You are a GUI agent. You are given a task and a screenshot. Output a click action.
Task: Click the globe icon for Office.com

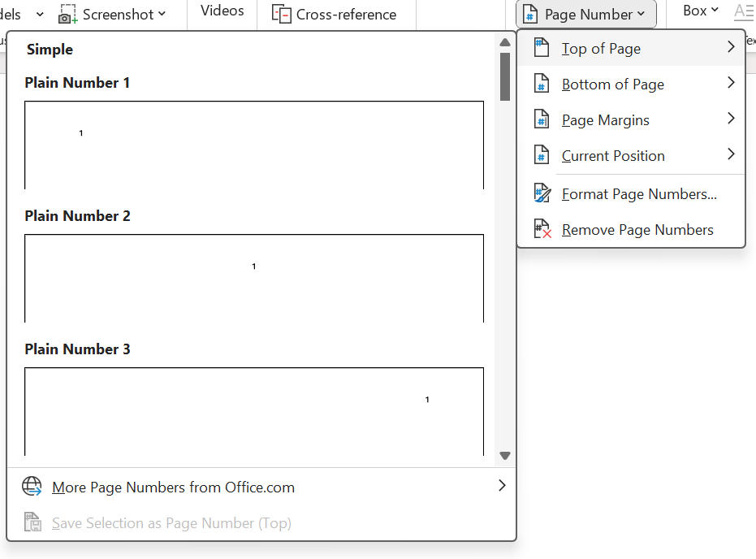32,486
